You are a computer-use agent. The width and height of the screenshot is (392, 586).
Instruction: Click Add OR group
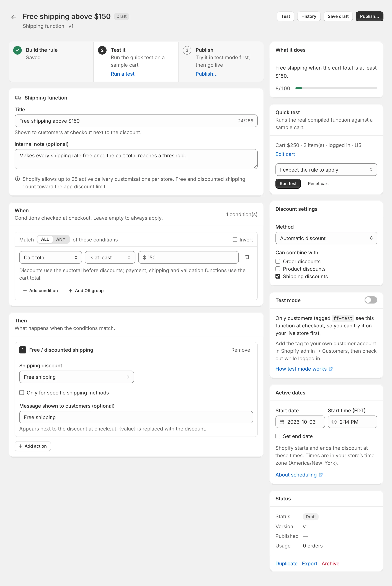(x=86, y=291)
